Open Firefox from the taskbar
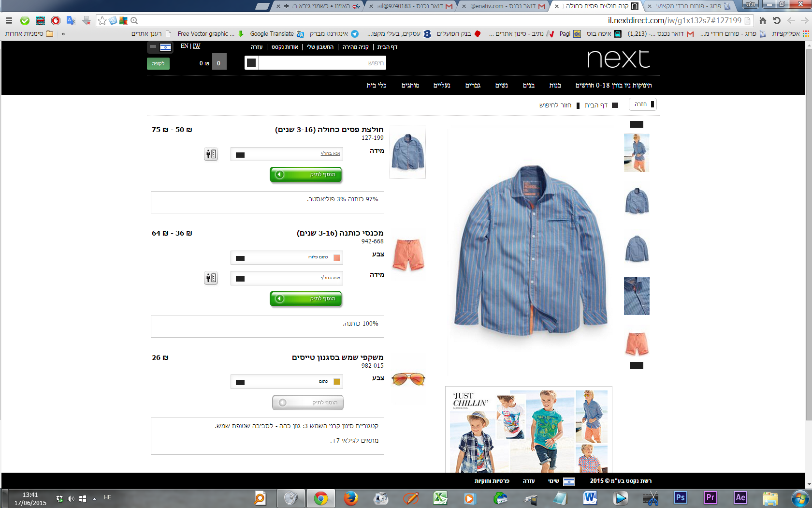This screenshot has width=812, height=508. point(350,498)
